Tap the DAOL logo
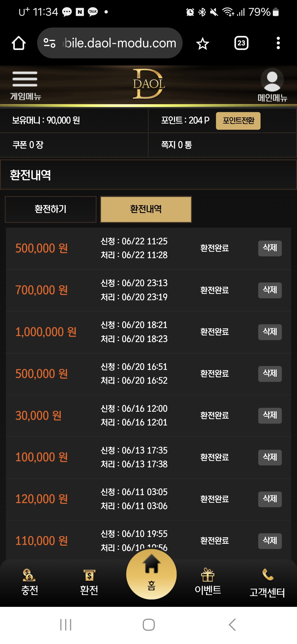The width and height of the screenshot is (297, 644). pos(149,84)
